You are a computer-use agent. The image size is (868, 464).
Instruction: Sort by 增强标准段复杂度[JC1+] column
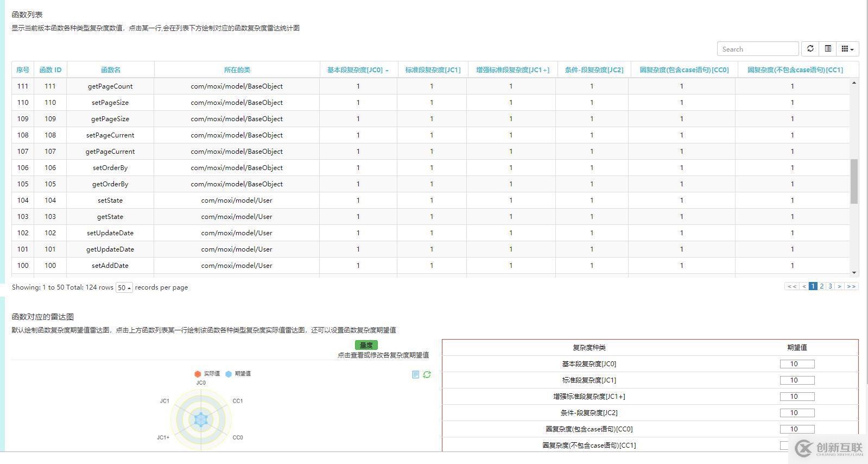coord(513,70)
